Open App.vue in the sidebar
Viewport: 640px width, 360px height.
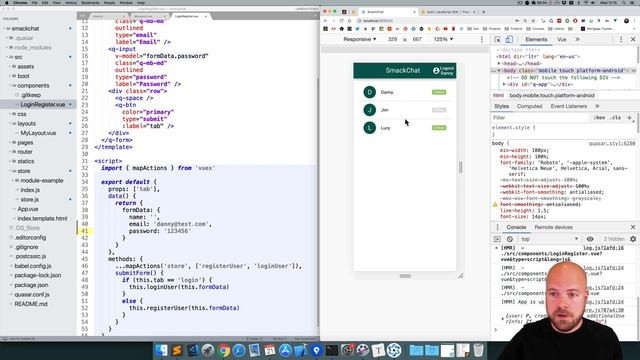(x=28, y=209)
